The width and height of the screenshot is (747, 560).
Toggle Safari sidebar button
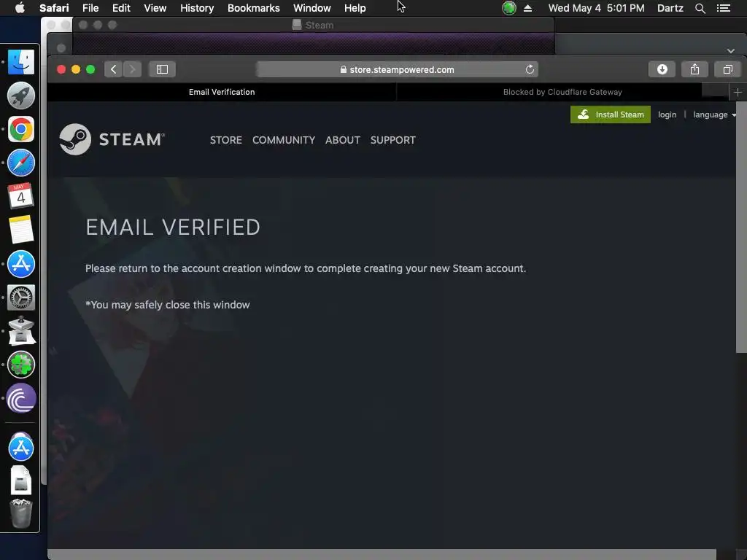pyautogui.click(x=162, y=69)
